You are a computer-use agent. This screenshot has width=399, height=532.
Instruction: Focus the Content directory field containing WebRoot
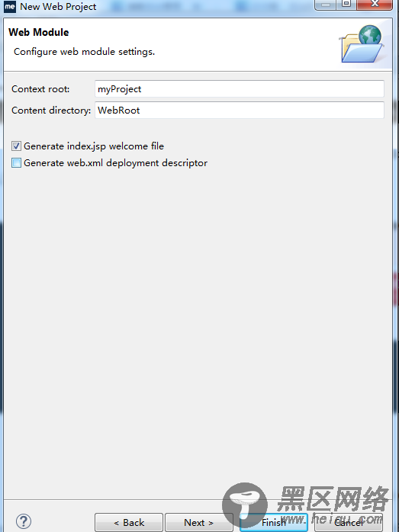coord(240,111)
